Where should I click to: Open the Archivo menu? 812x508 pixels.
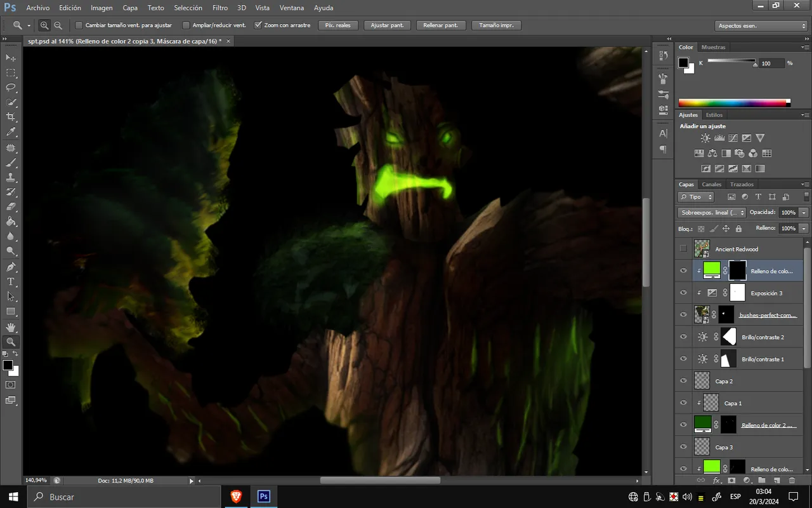[x=38, y=8]
